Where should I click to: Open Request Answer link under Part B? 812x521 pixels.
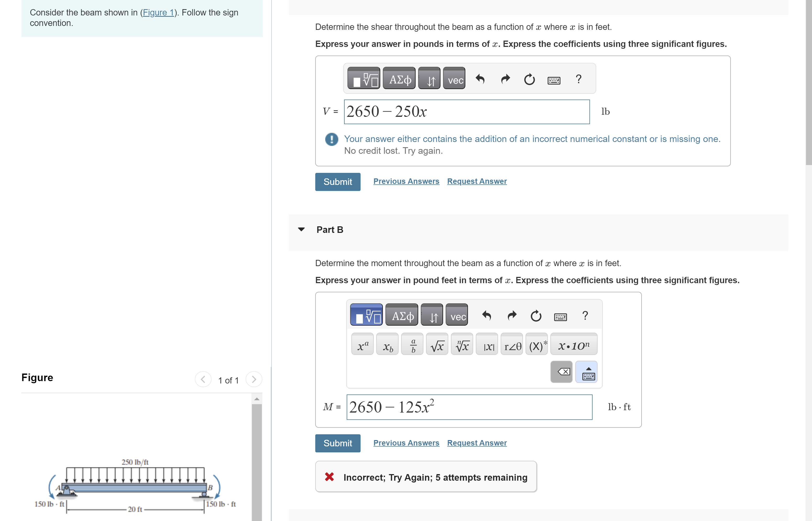point(477,443)
